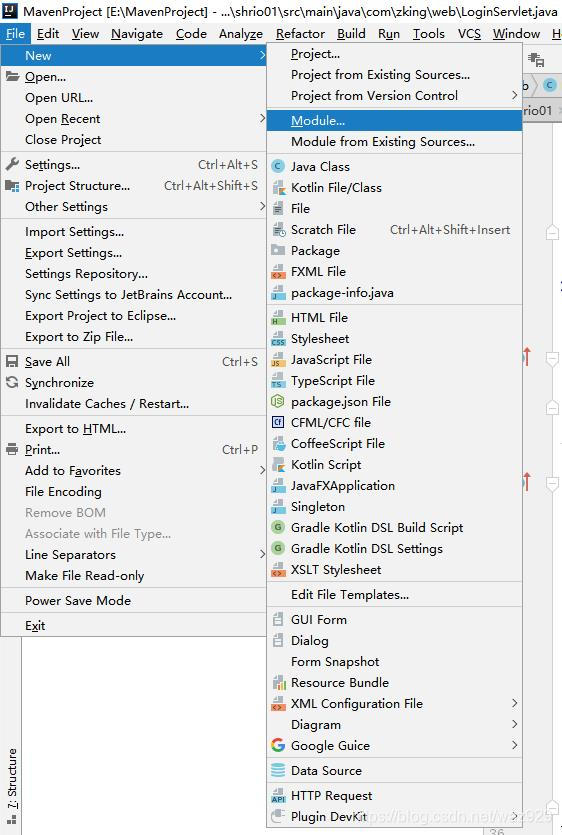Click the Settings wrench icon
Screen dimensions: 562x835
pos(12,165)
